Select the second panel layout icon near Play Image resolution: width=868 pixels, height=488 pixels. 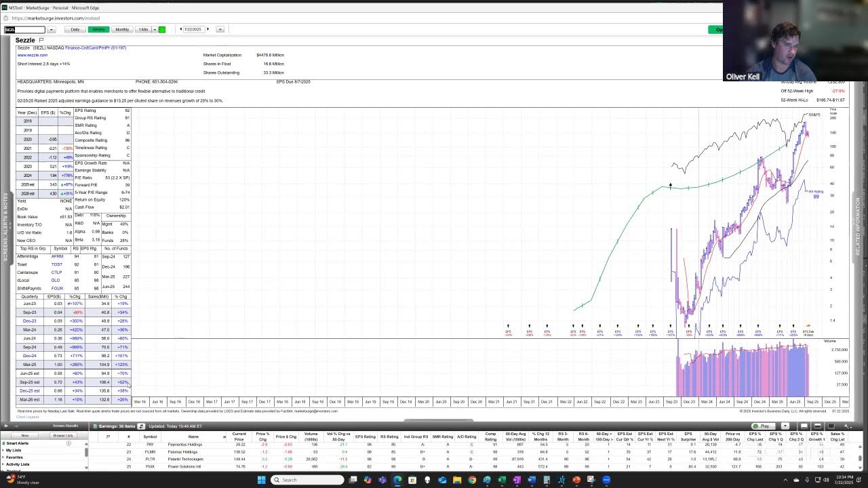(x=818, y=426)
